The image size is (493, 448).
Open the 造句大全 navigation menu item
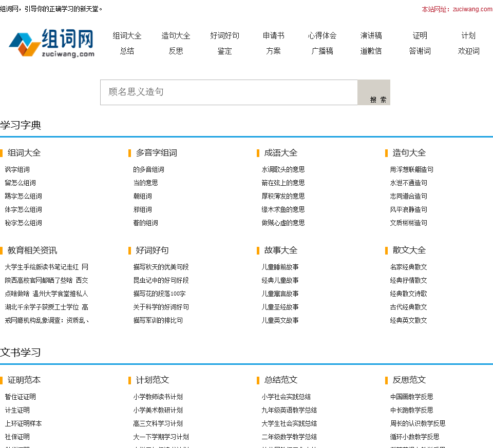point(176,35)
